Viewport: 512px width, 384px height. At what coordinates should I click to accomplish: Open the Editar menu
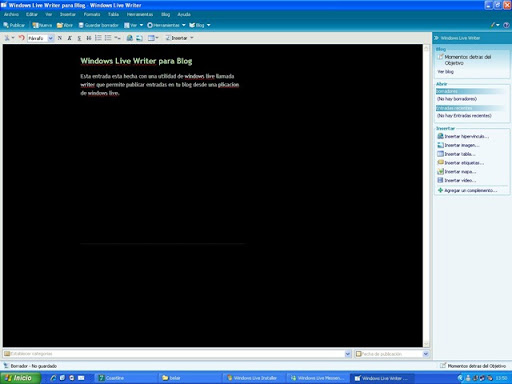pos(32,14)
